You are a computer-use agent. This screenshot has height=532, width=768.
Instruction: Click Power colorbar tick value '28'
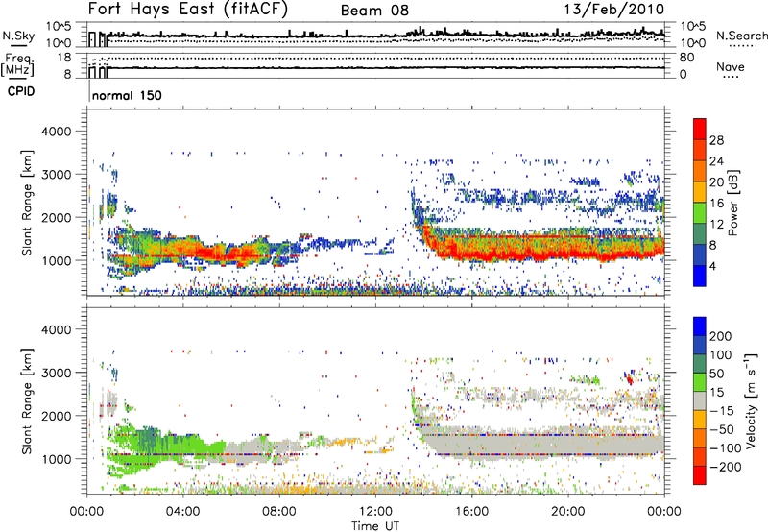point(716,140)
